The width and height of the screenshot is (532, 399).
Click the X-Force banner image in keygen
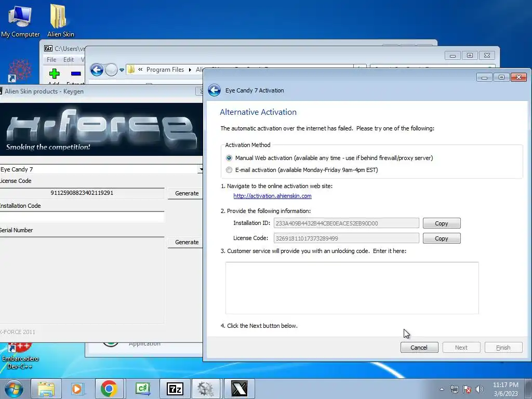(101, 129)
